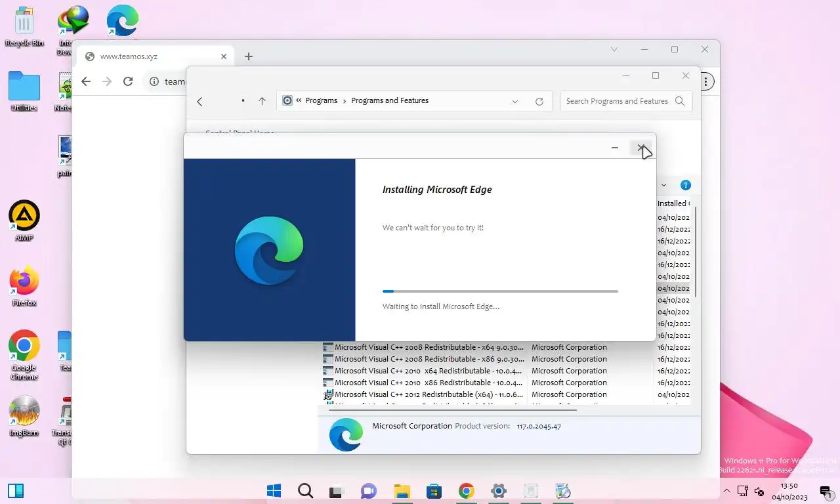Open Chrome's three-dot menu

click(x=706, y=81)
